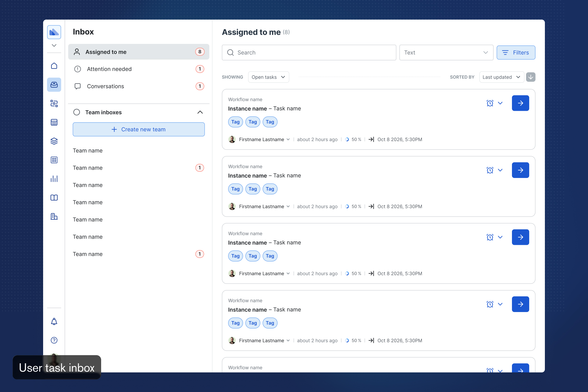Image resolution: width=588 pixels, height=392 pixels.
Task: Open the book icon in sidebar
Action: tap(54, 198)
